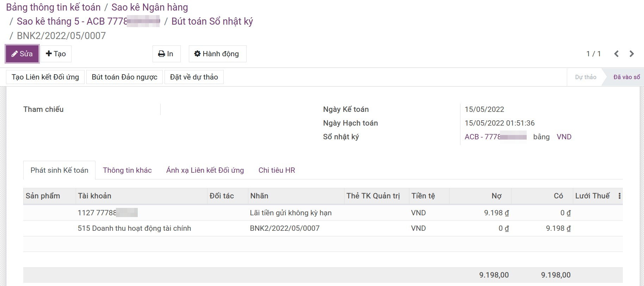Go to previous record arrow
The width and height of the screenshot is (644, 286).
(616, 54)
